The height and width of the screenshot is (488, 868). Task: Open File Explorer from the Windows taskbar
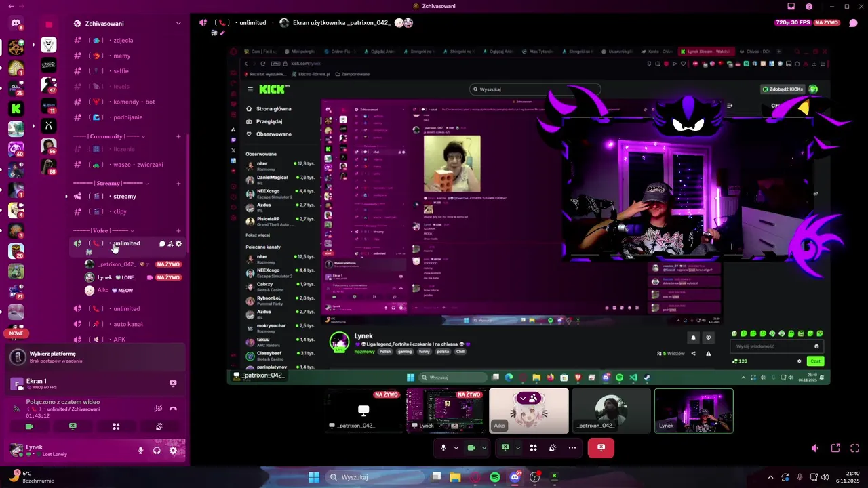coord(456,477)
